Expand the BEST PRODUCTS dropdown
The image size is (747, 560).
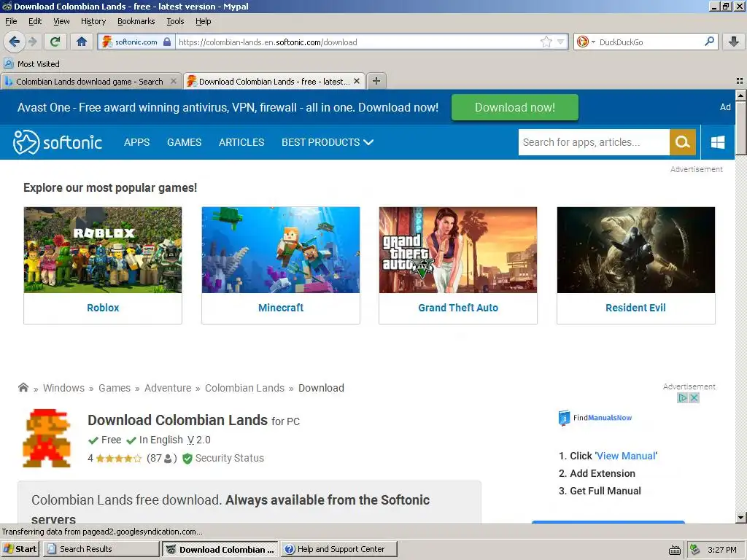point(328,142)
